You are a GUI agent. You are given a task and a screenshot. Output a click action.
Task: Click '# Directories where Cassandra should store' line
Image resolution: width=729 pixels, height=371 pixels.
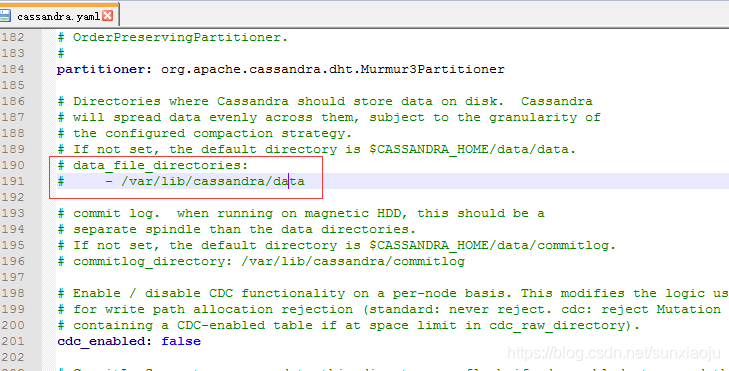point(325,101)
